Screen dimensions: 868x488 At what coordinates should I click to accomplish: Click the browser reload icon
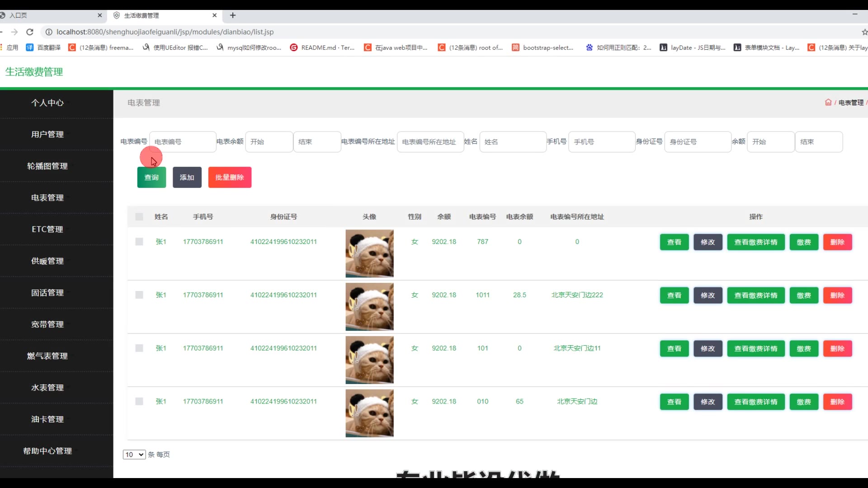30,32
